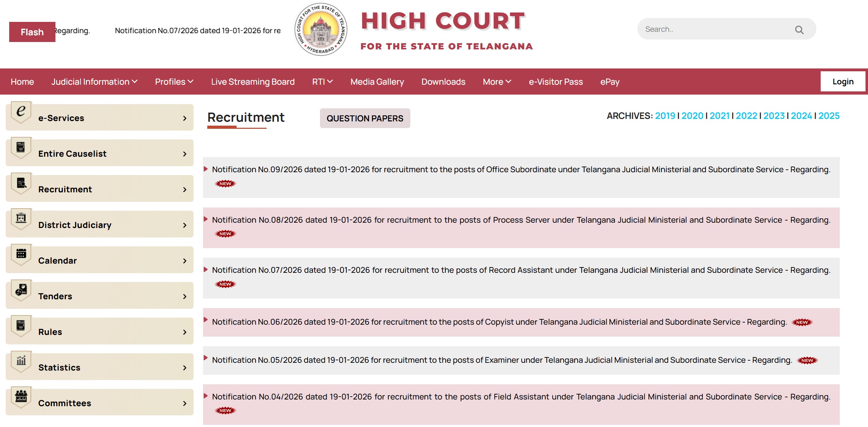The image size is (868, 427).
Task: Click the Calendar sidebar icon
Action: (21, 254)
